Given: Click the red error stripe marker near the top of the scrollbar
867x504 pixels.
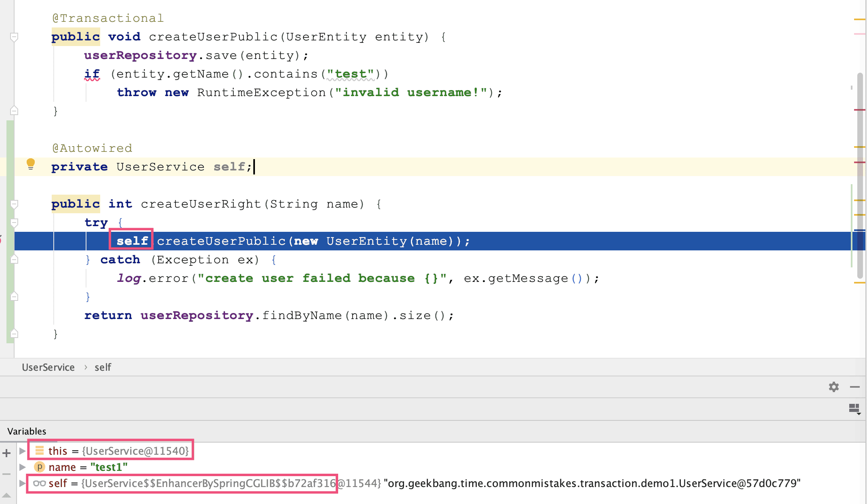Looking at the screenshot, I should [859, 110].
